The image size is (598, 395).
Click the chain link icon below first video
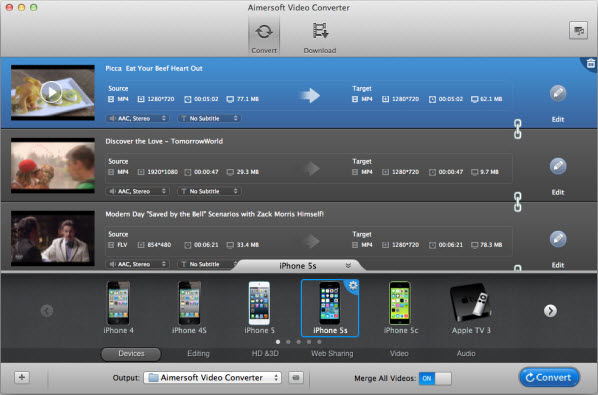pyautogui.click(x=518, y=129)
